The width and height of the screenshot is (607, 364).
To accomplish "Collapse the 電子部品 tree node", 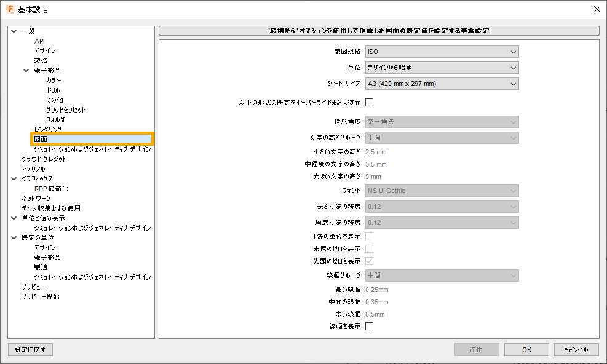I will click(x=25, y=70).
